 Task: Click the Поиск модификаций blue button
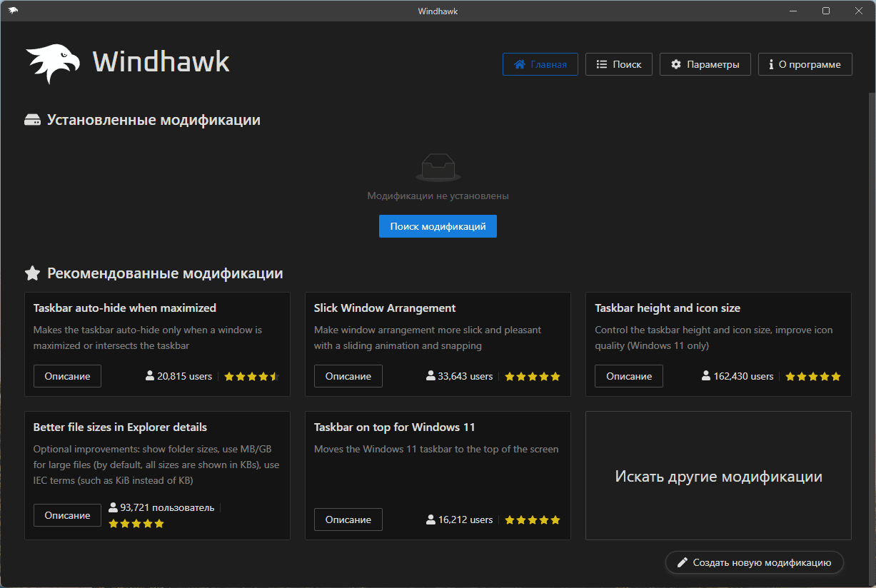(438, 226)
